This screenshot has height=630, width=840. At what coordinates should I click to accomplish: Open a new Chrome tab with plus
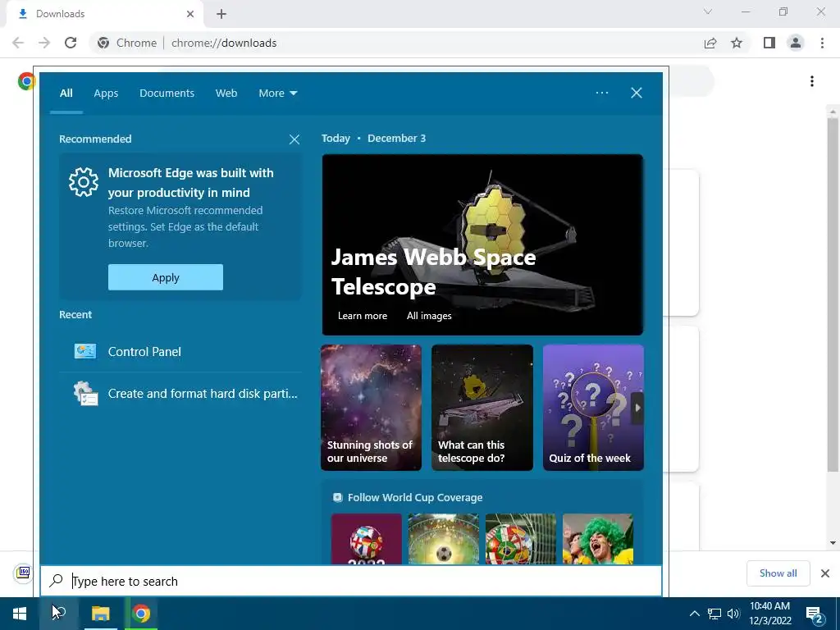221,14
